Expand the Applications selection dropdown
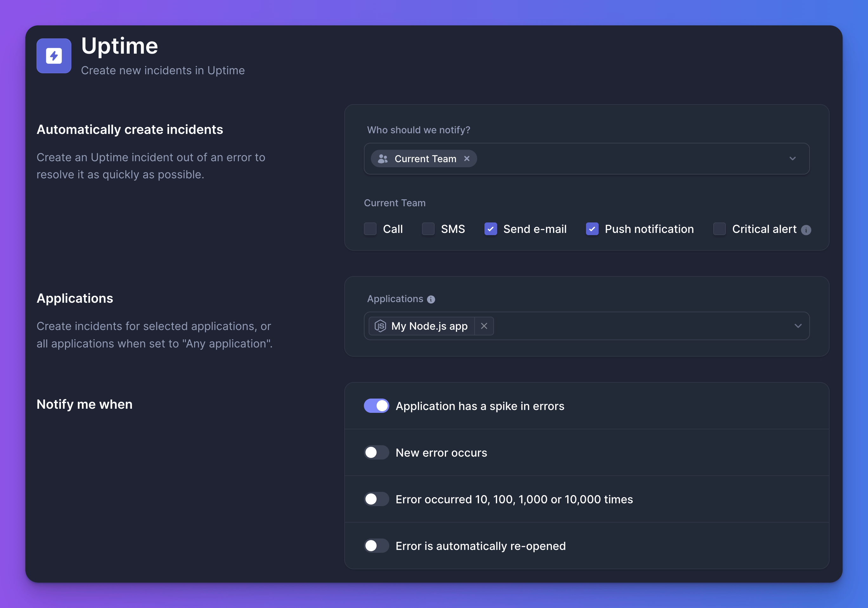This screenshot has width=868, height=608. point(798,326)
